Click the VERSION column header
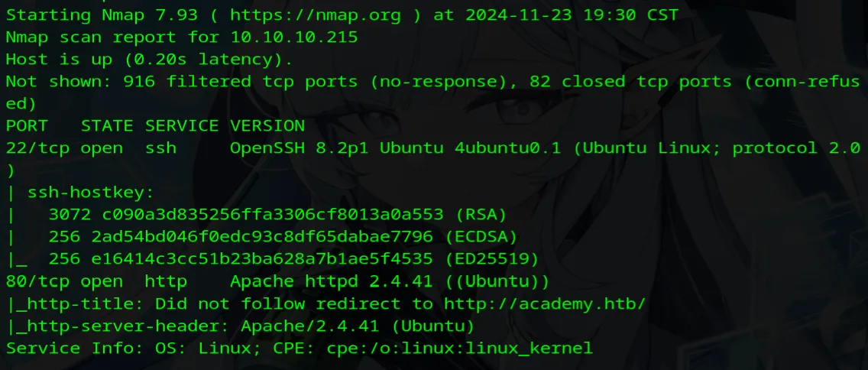 [x=267, y=125]
